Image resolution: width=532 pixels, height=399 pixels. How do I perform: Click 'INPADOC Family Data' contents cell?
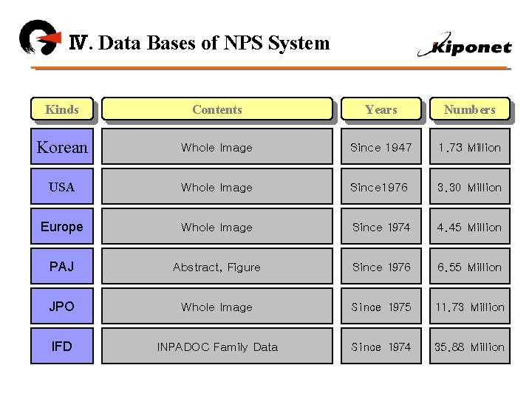217,346
